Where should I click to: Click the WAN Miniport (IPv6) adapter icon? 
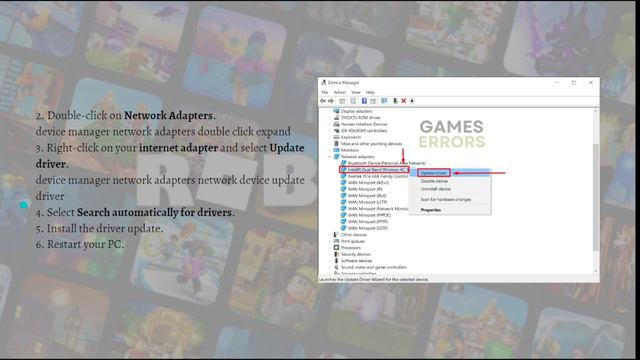(x=343, y=196)
